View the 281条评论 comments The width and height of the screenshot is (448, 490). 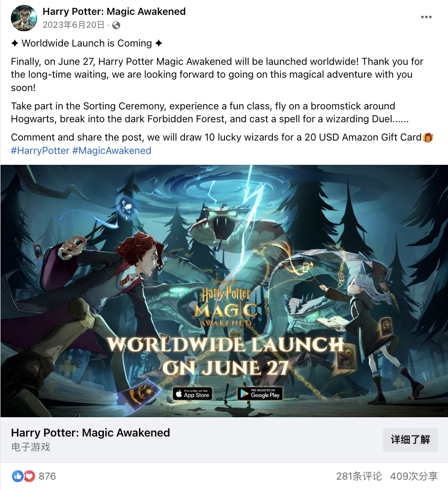(x=359, y=476)
